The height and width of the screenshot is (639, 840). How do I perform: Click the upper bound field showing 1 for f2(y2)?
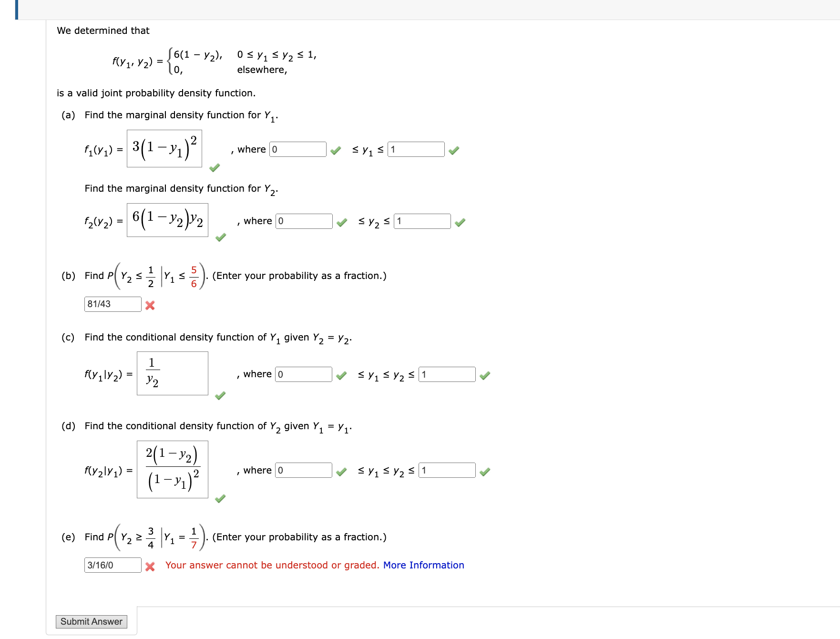click(x=421, y=221)
